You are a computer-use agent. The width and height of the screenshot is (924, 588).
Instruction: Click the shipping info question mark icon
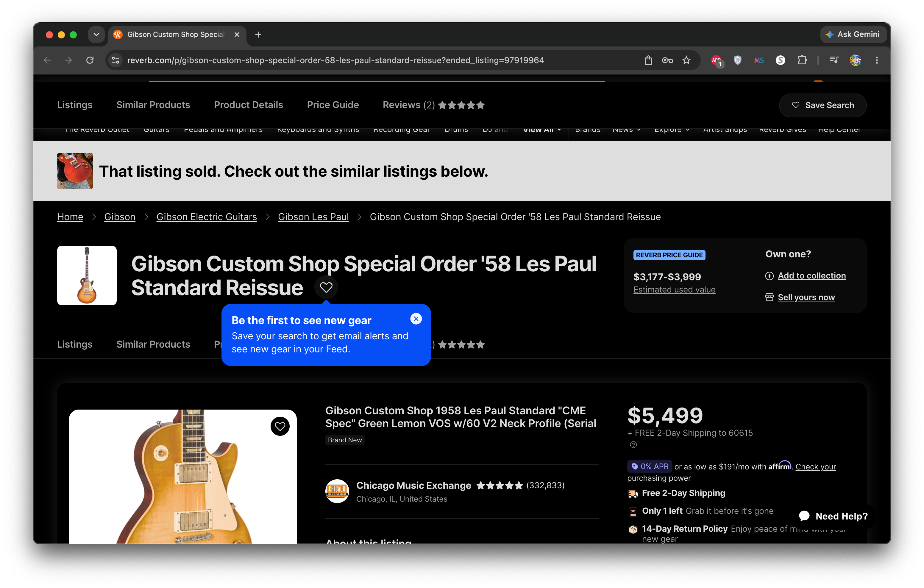pyautogui.click(x=633, y=445)
